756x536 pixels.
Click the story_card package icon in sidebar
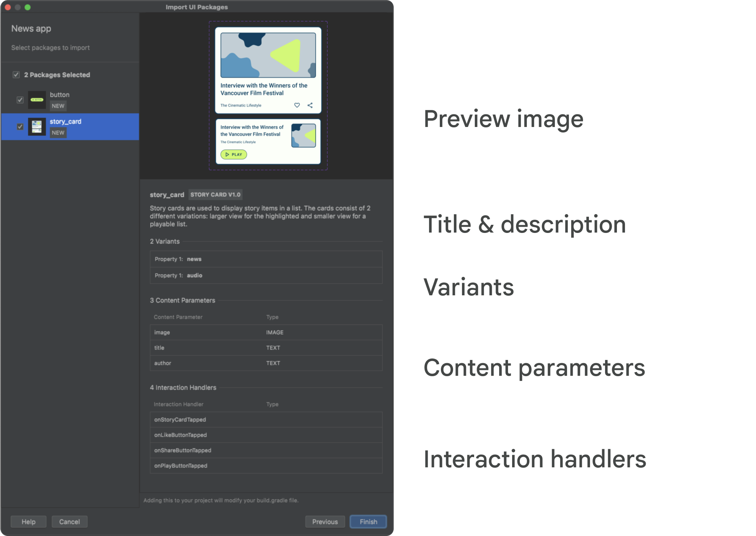pyautogui.click(x=37, y=127)
